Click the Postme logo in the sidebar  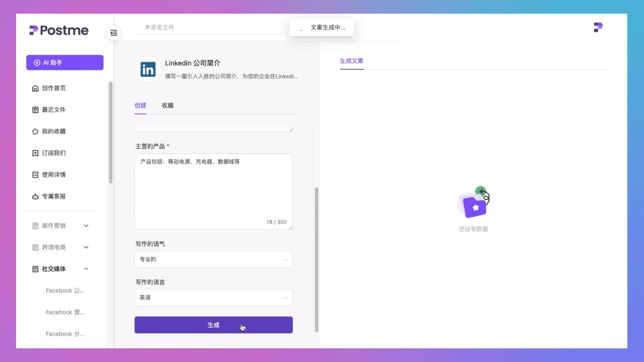pos(58,30)
